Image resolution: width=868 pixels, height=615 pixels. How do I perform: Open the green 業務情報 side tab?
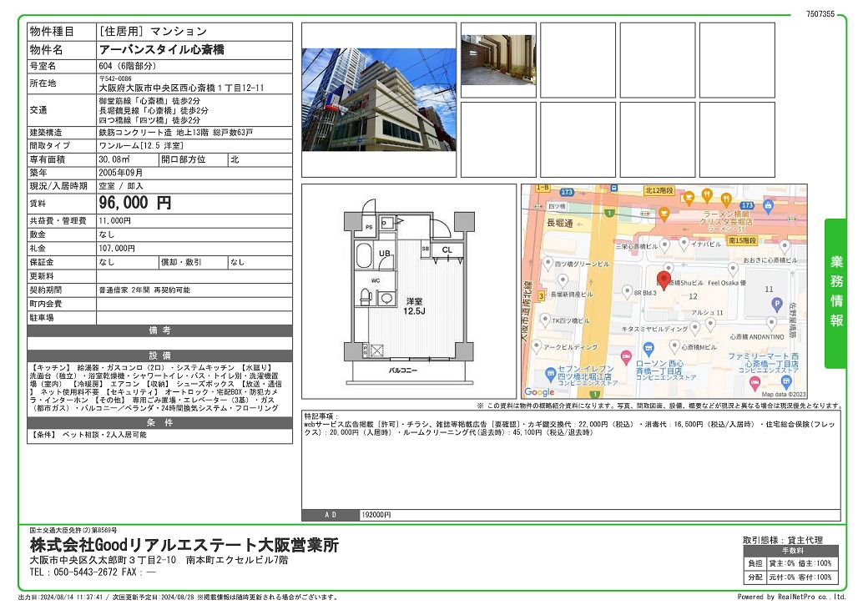[835, 292]
